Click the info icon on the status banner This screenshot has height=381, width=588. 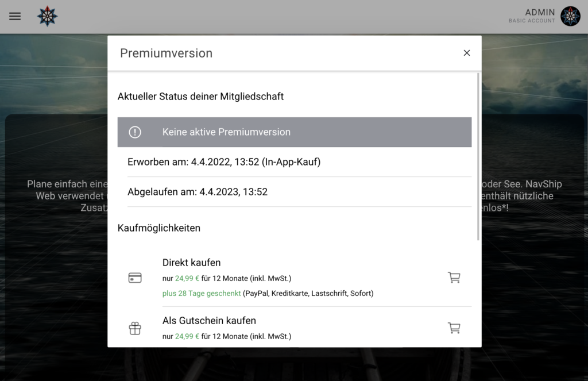click(x=135, y=132)
